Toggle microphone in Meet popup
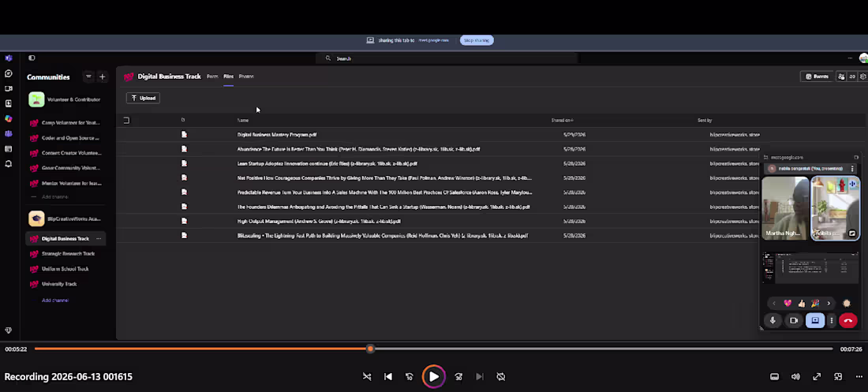Screen dimensions: 868x392 (773, 320)
